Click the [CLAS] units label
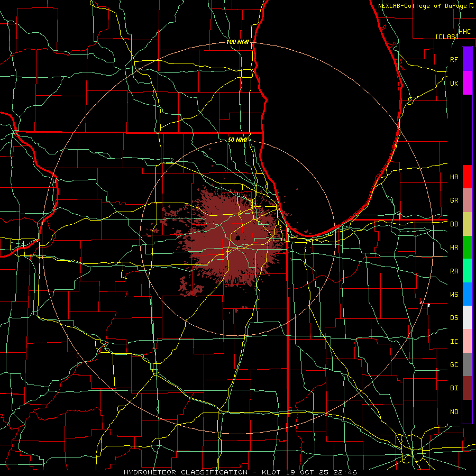Viewport: 476px width, 476px height. 446,36
